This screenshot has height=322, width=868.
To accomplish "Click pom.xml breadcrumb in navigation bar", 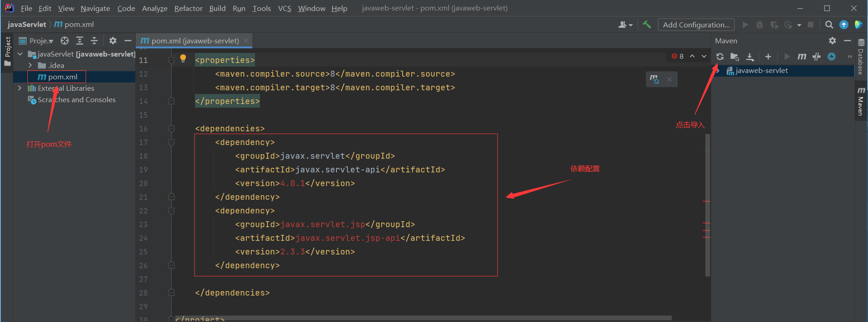I will 74,25.
